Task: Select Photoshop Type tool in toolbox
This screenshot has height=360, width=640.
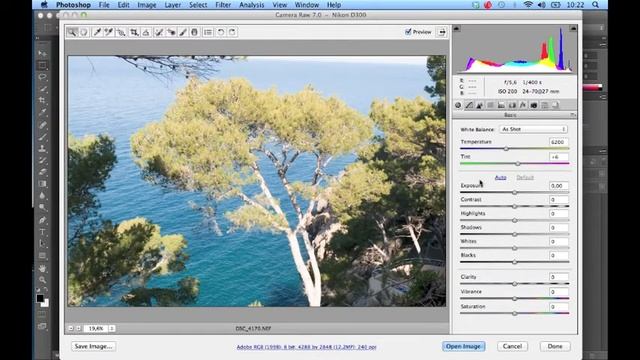Action: [x=42, y=232]
